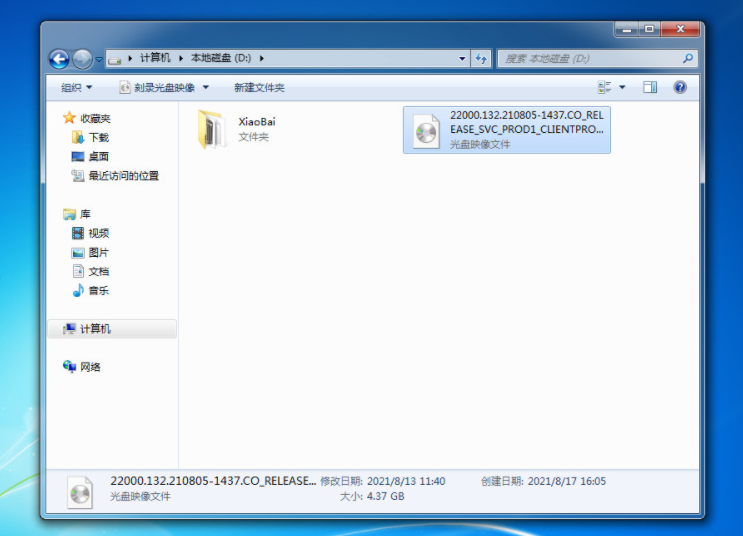Click the 音乐 note icon
This screenshot has height=536, width=743.
click(x=78, y=290)
